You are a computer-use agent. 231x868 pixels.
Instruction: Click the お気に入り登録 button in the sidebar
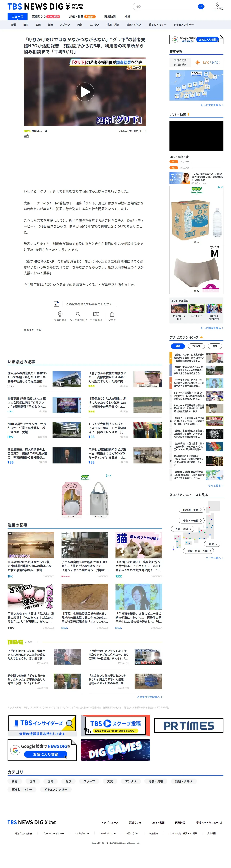click(207, 39)
